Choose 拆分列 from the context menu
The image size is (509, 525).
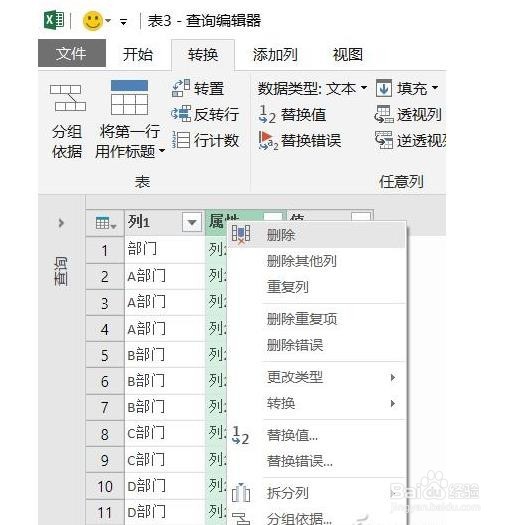(316, 493)
